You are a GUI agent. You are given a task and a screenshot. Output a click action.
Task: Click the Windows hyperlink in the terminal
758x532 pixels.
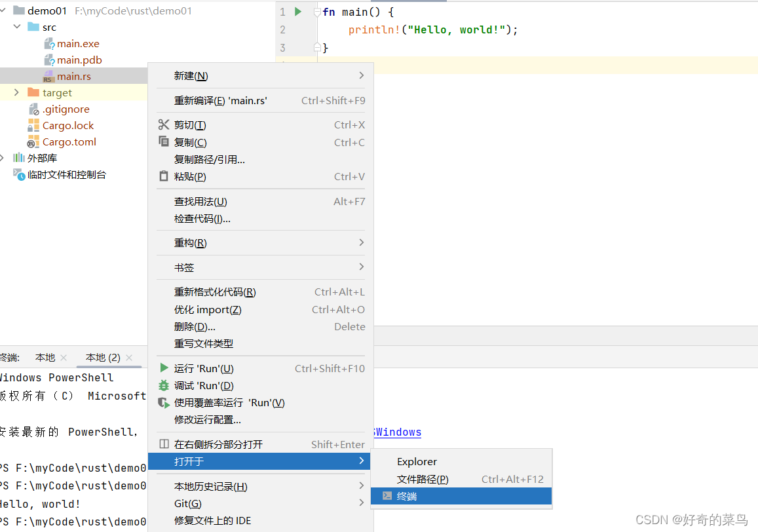click(x=396, y=432)
